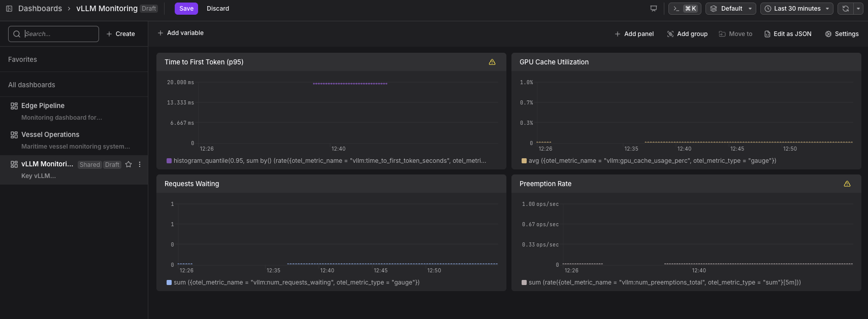Select the vLLM Monitoring sidebar entry
This screenshot has height=319, width=868.
[74, 170]
